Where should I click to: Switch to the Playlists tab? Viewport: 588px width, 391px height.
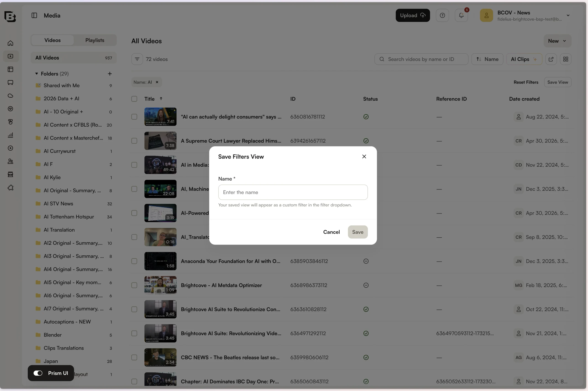95,40
